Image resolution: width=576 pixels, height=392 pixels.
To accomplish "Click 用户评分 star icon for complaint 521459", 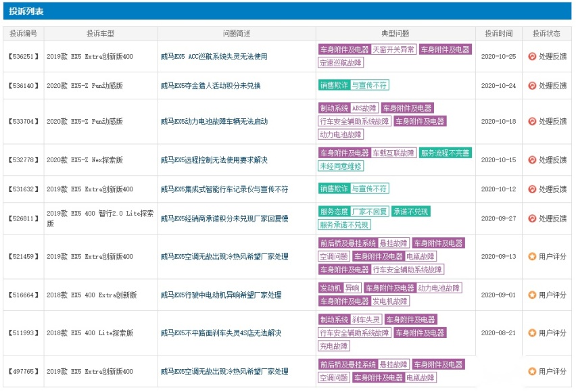I will pos(532,256).
